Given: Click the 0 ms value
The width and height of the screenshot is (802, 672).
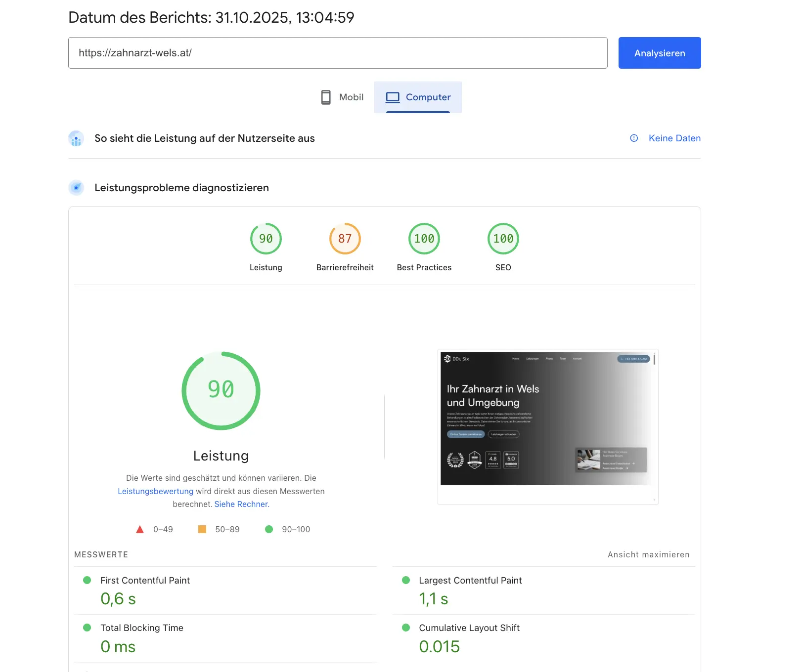Looking at the screenshot, I should 118,646.
